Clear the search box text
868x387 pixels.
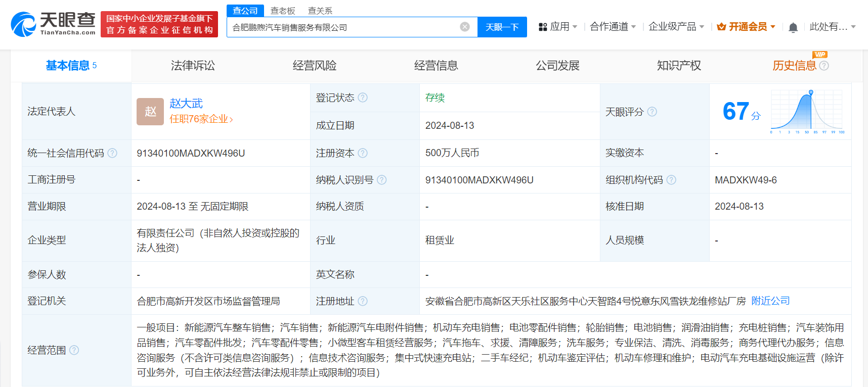(464, 27)
